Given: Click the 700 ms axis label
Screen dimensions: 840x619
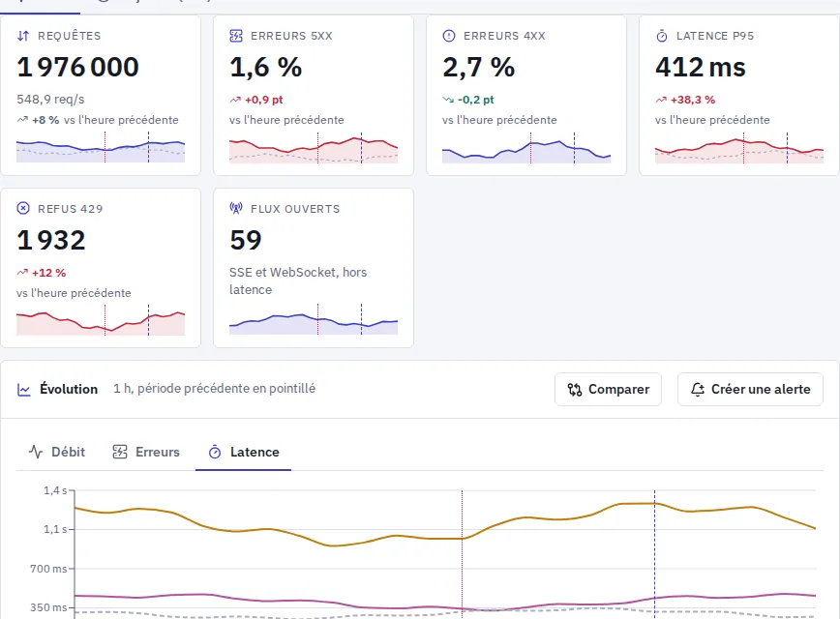Looking at the screenshot, I should coord(48,569).
